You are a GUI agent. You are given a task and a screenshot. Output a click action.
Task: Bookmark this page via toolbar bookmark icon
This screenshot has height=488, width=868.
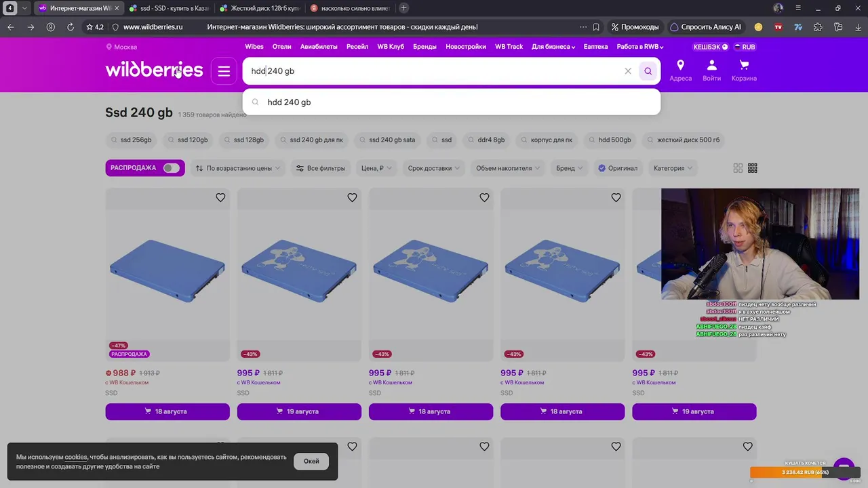(x=596, y=27)
